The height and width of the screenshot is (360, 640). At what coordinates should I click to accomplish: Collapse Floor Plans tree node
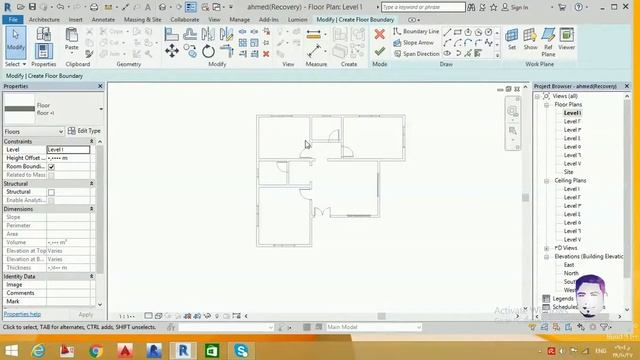(547, 105)
